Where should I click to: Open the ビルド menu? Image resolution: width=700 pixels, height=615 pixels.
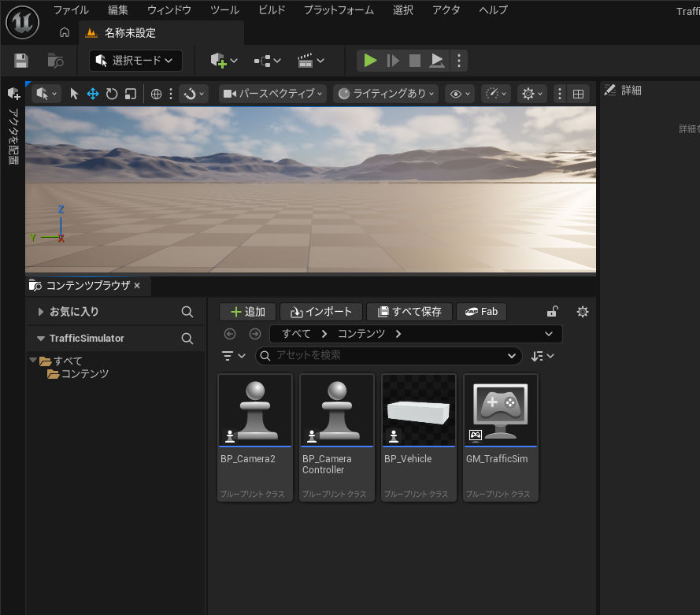(x=272, y=10)
